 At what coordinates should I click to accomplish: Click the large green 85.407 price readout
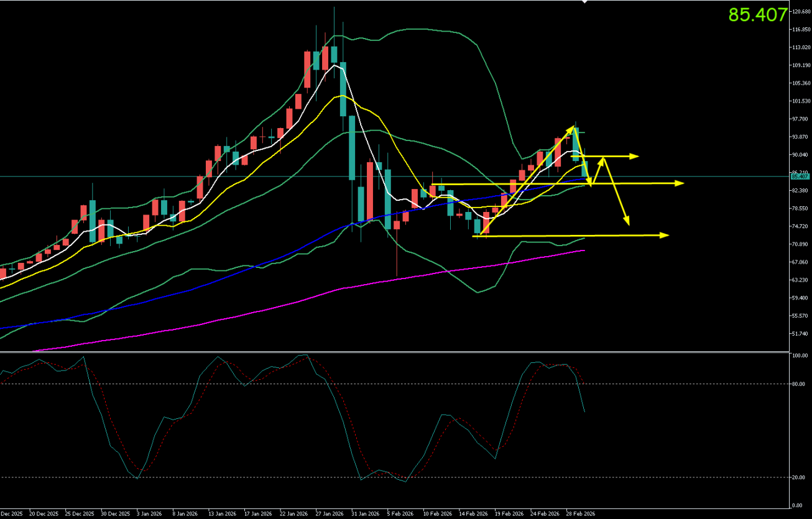757,15
